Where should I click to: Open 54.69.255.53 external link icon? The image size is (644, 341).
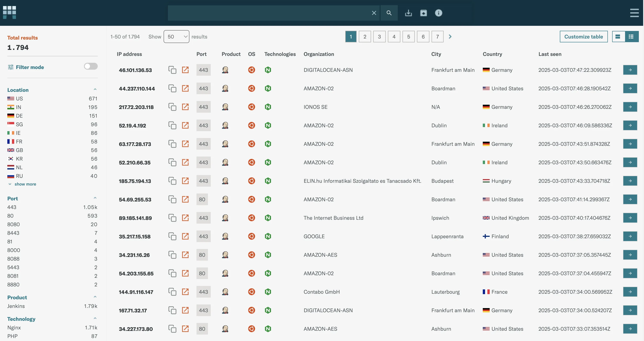185,199
